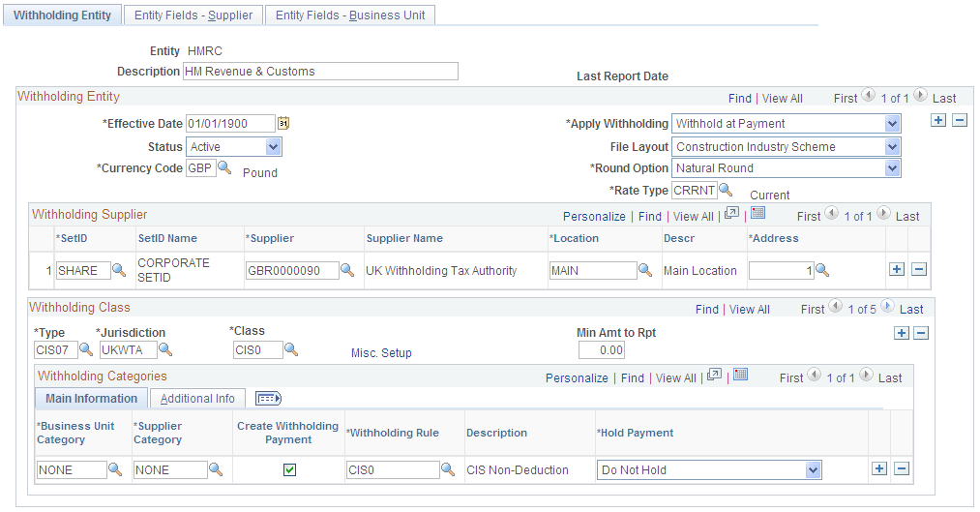Screen dimensions: 980x512
Task: Look up Business Unit Category NONE
Action: (115, 469)
